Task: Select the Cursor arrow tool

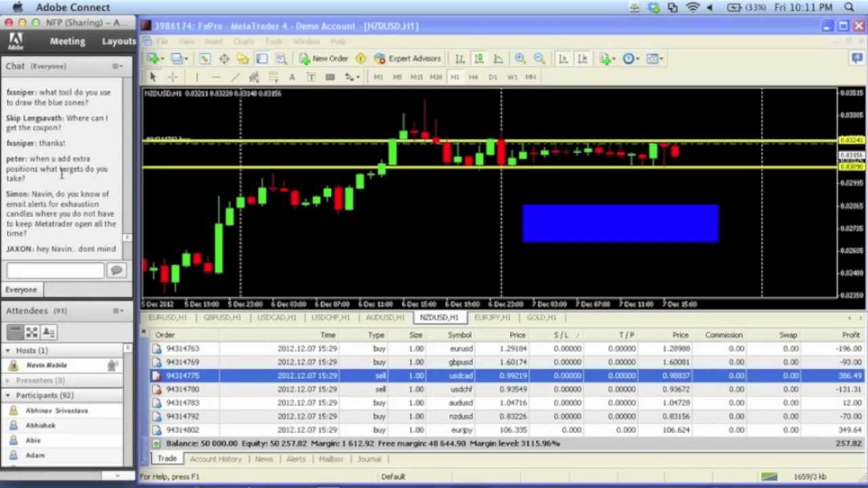Action: (153, 77)
